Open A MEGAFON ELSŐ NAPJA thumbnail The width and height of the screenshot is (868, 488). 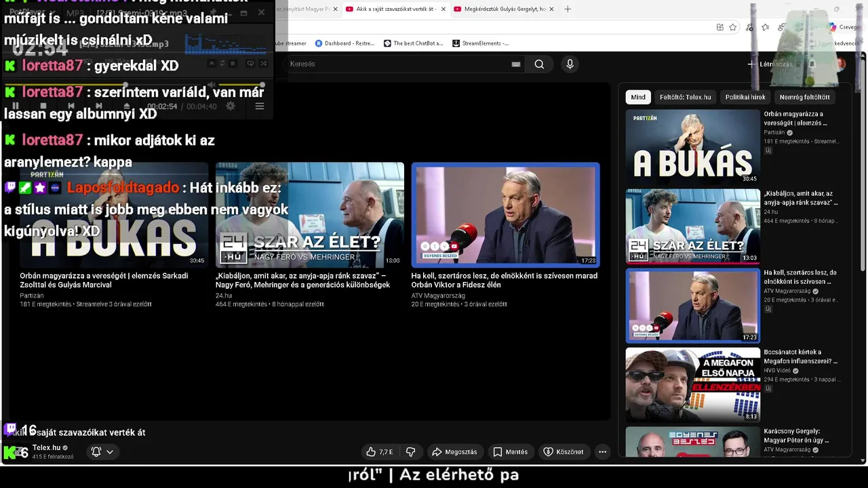(692, 385)
